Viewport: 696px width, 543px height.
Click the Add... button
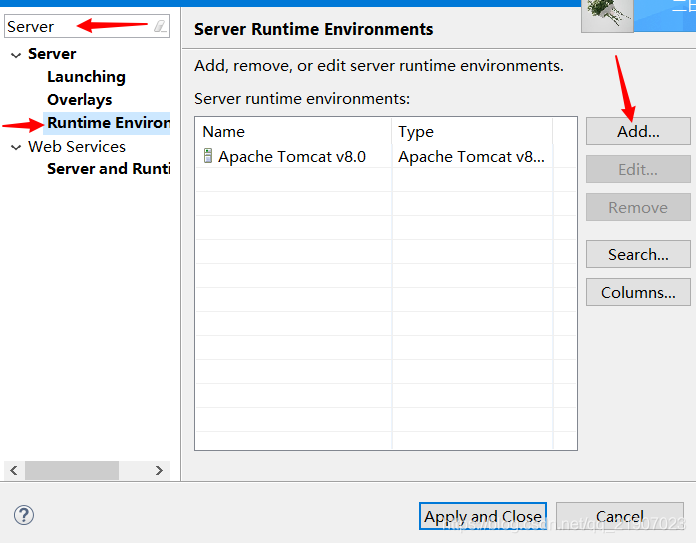click(x=638, y=131)
